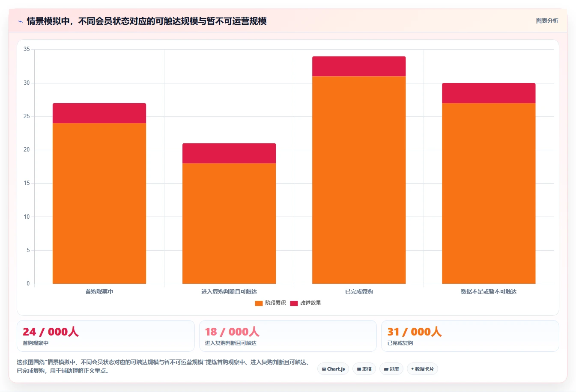Toggle the 改进效果 legend red swatch
Screen dimensions: 576x392
point(294,303)
